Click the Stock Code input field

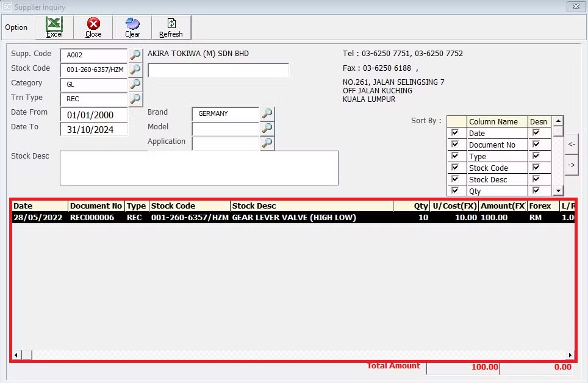(x=94, y=70)
